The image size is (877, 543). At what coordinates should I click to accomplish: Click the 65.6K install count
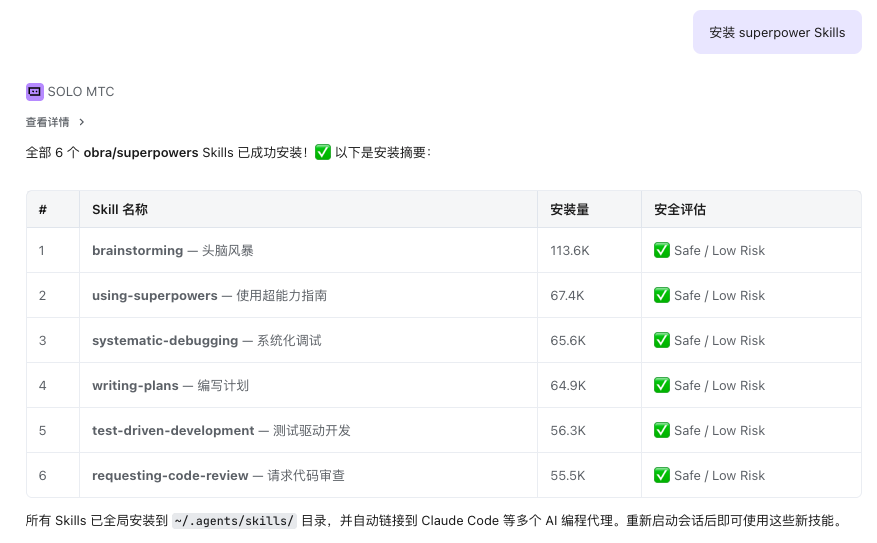point(568,341)
